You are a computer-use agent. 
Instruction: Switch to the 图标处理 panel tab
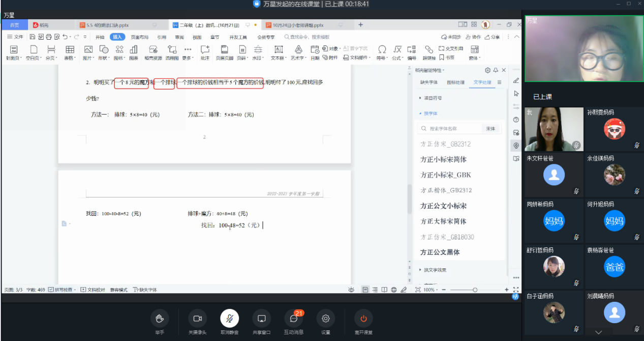click(455, 82)
